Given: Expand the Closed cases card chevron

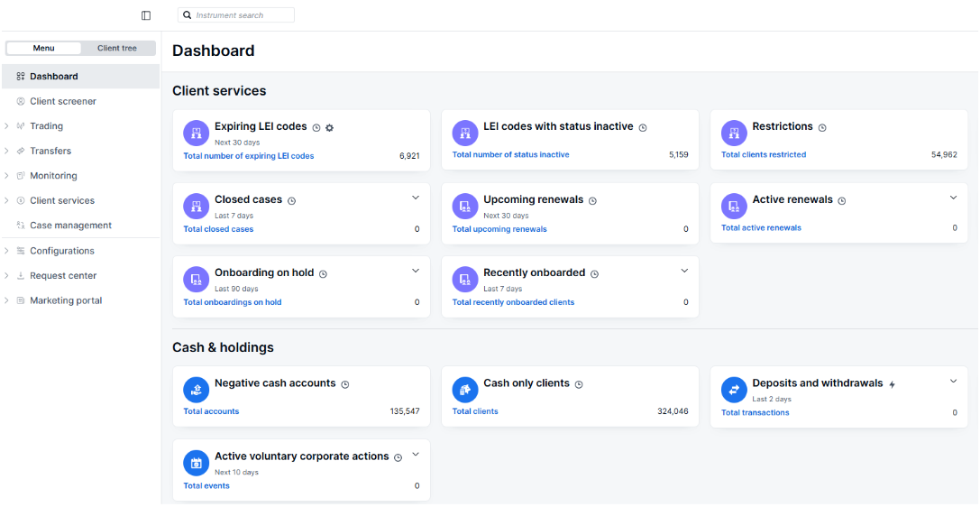Looking at the screenshot, I should point(416,198).
